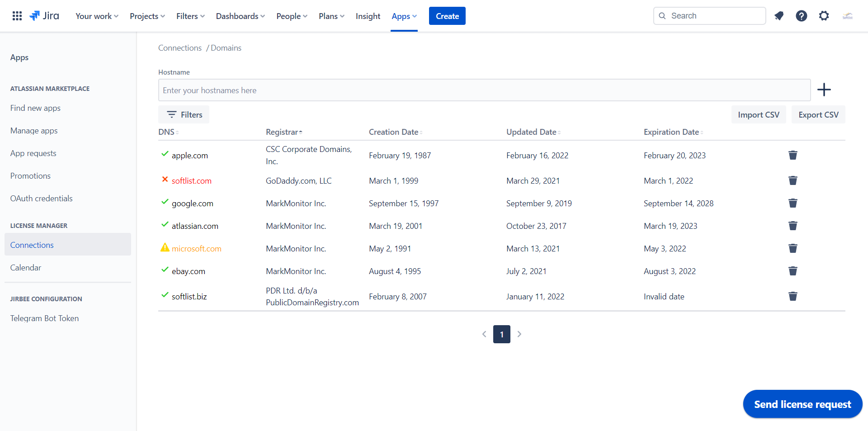Image resolution: width=868 pixels, height=431 pixels.
Task: Open the app switcher grid icon
Action: click(x=17, y=15)
